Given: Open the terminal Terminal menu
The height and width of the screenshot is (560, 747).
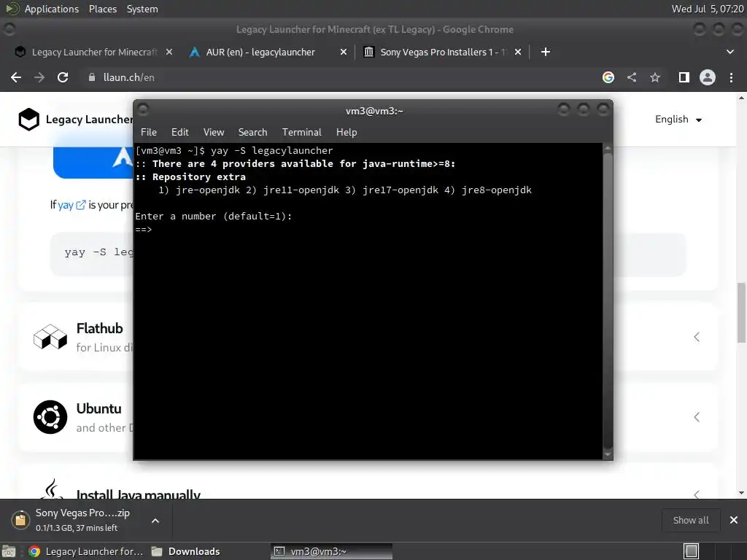Looking at the screenshot, I should (301, 133).
